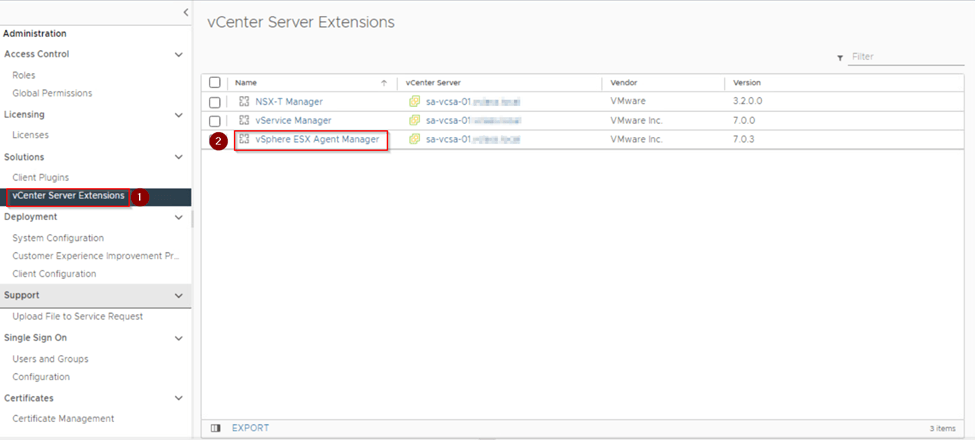Image resolution: width=975 pixels, height=440 pixels.
Task: Click the vService Manager extension icon
Action: tap(243, 121)
